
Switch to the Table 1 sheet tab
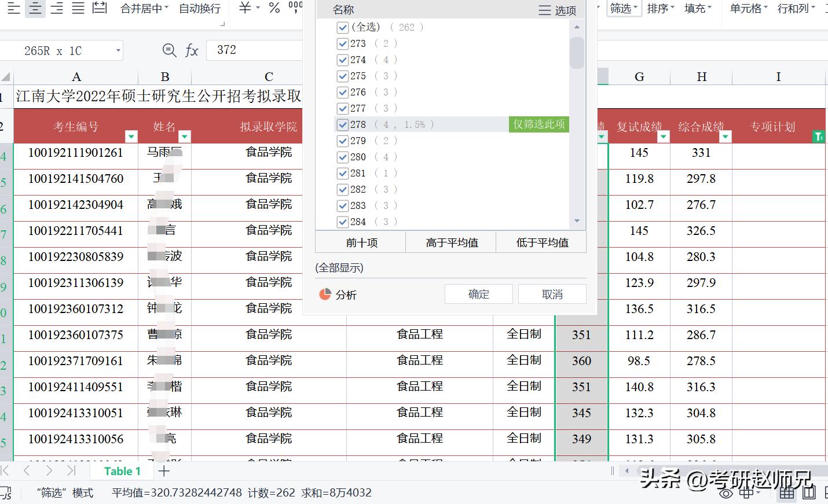[122, 471]
